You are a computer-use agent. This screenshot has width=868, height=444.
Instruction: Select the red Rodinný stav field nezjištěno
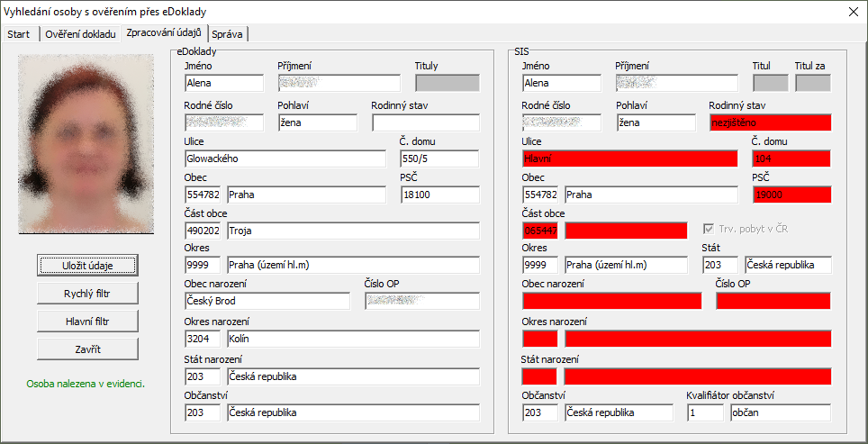pyautogui.click(x=770, y=122)
